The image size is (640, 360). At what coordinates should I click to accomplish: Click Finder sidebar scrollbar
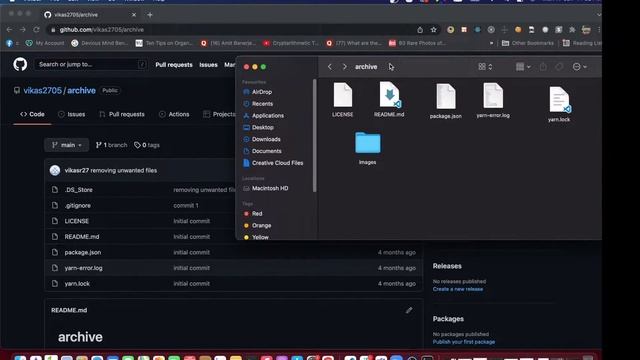tap(314, 136)
